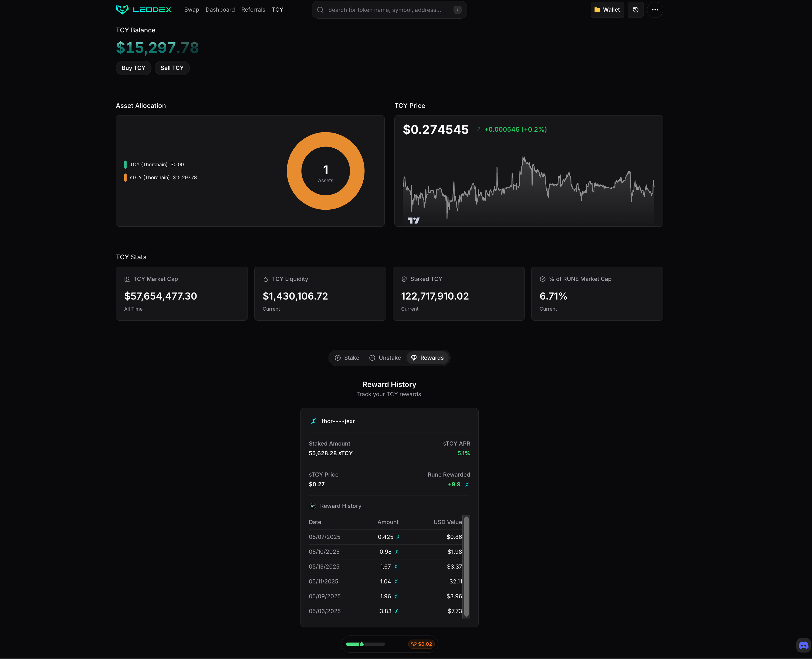
Task: Click the 55,628.28 sTCY staked amount
Action: 330,453
